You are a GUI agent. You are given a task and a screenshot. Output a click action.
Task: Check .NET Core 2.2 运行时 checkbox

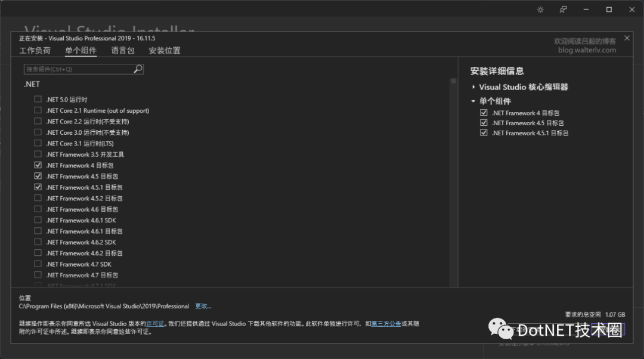(x=38, y=121)
